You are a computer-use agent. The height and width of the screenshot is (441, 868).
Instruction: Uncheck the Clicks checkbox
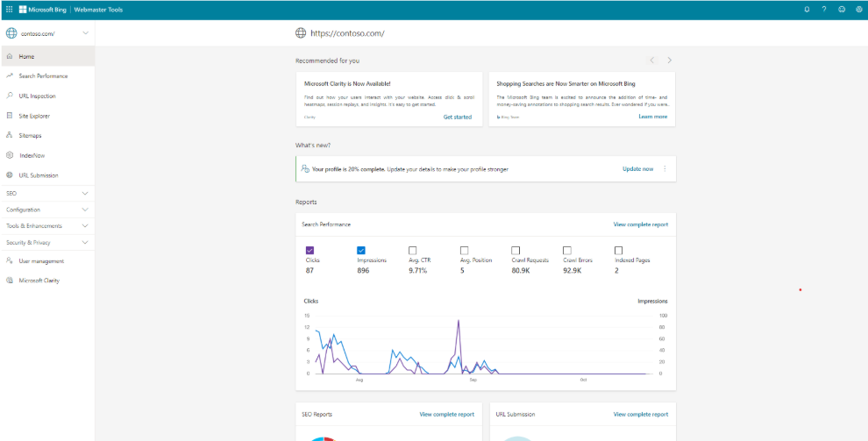point(309,250)
